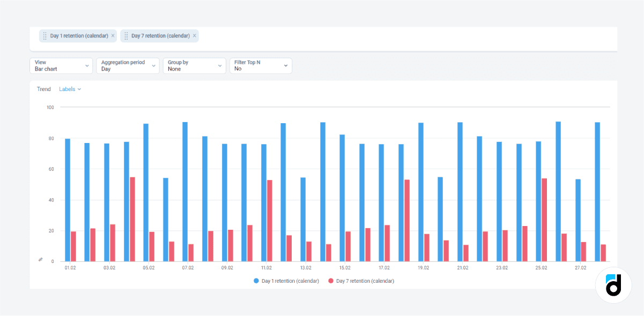Click the red Day 7 legend color dot
This screenshot has height=316, width=644.
tap(331, 281)
